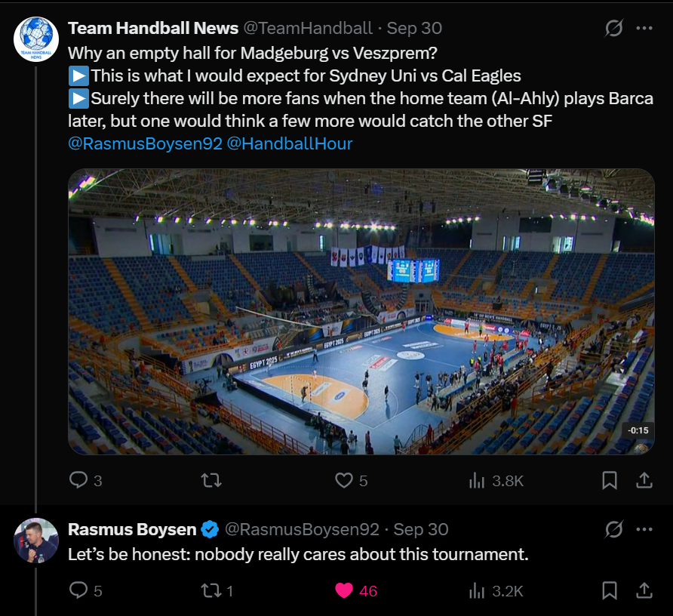This screenshot has height=616, width=673.
Task: Play the empty handball arena video
Action: point(361,311)
